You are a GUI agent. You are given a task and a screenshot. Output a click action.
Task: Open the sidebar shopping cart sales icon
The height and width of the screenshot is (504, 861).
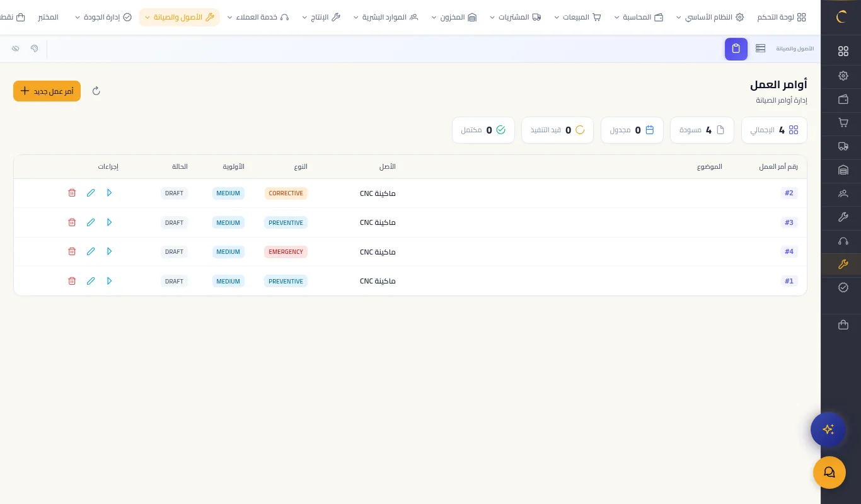pyautogui.click(x=843, y=123)
